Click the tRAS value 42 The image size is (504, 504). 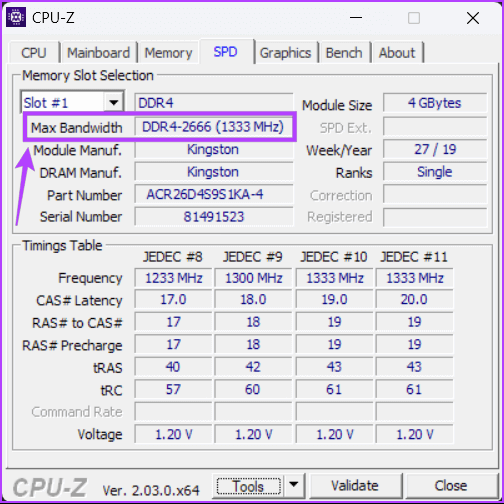(254, 367)
